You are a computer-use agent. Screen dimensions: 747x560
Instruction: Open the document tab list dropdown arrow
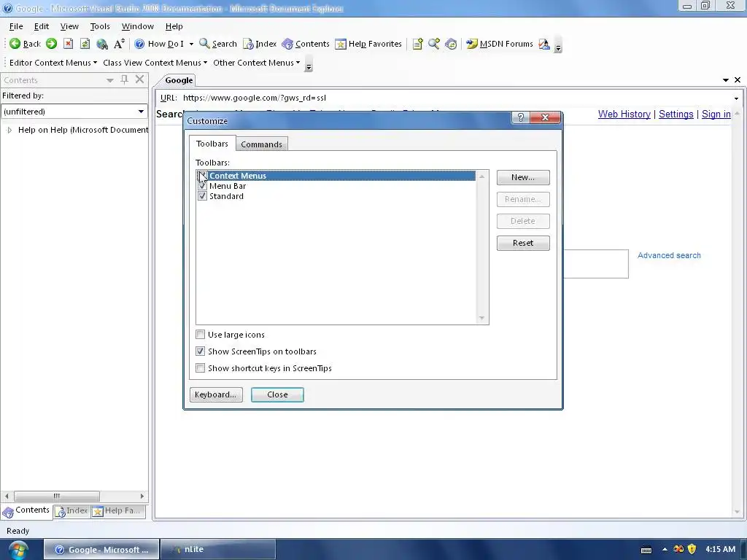pyautogui.click(x=726, y=80)
